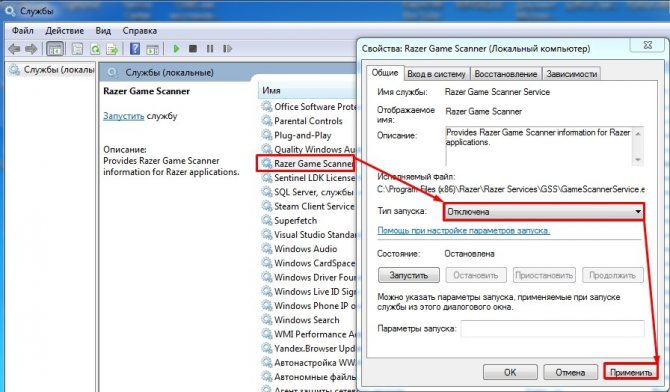Select Службы (локальные) tree node
Screen dimensions: 670x392
pos(51,70)
